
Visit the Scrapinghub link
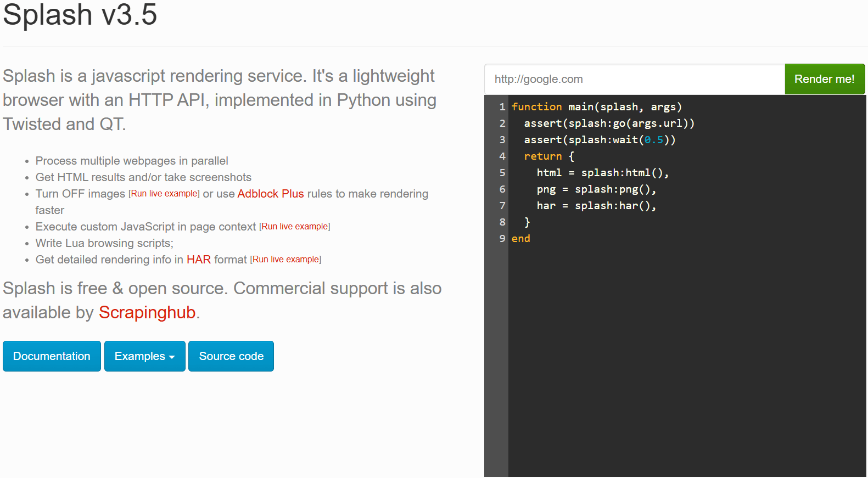[147, 312]
